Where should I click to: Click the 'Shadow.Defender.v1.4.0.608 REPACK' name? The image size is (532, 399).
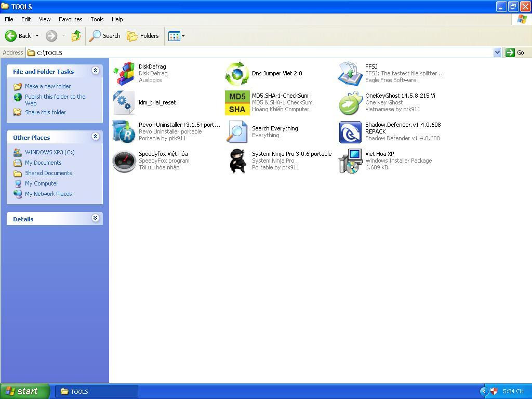tap(403, 128)
